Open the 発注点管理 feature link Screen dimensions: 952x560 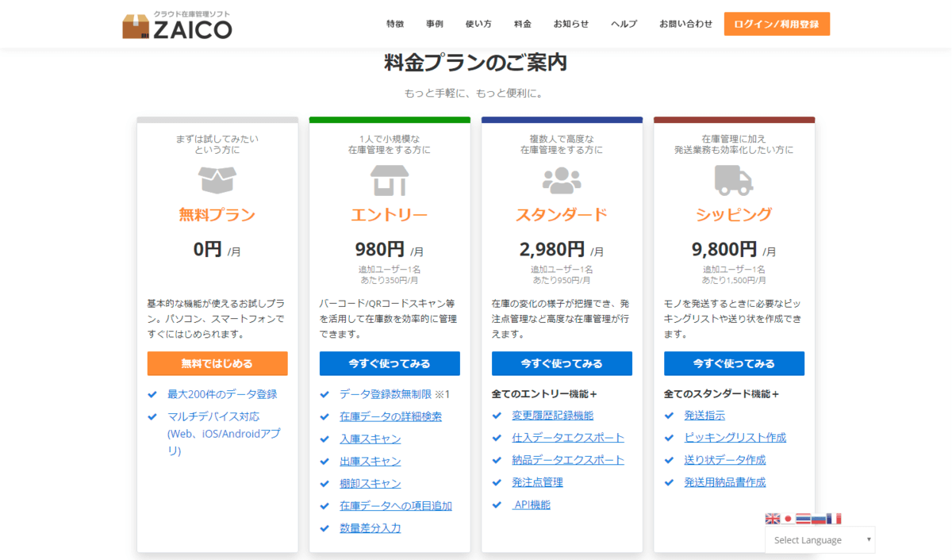pyautogui.click(x=537, y=482)
